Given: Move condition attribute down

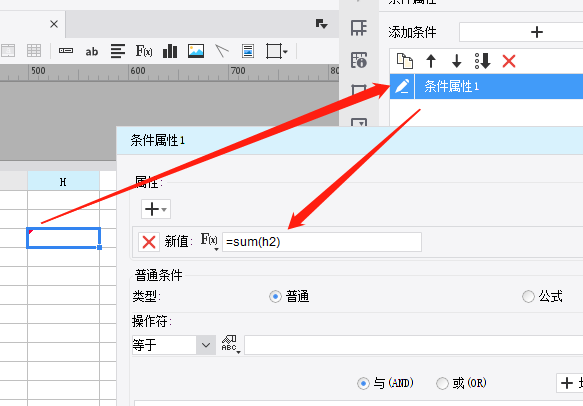Looking at the screenshot, I should coord(457,61).
